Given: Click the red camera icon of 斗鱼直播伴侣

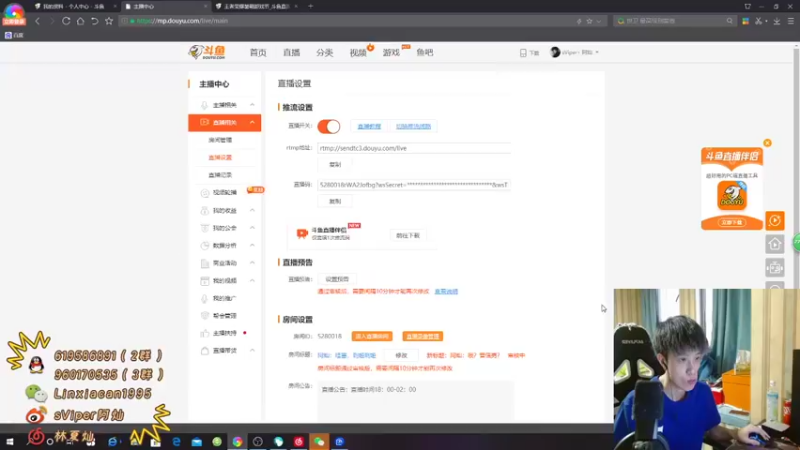Looking at the screenshot, I should [x=302, y=233].
